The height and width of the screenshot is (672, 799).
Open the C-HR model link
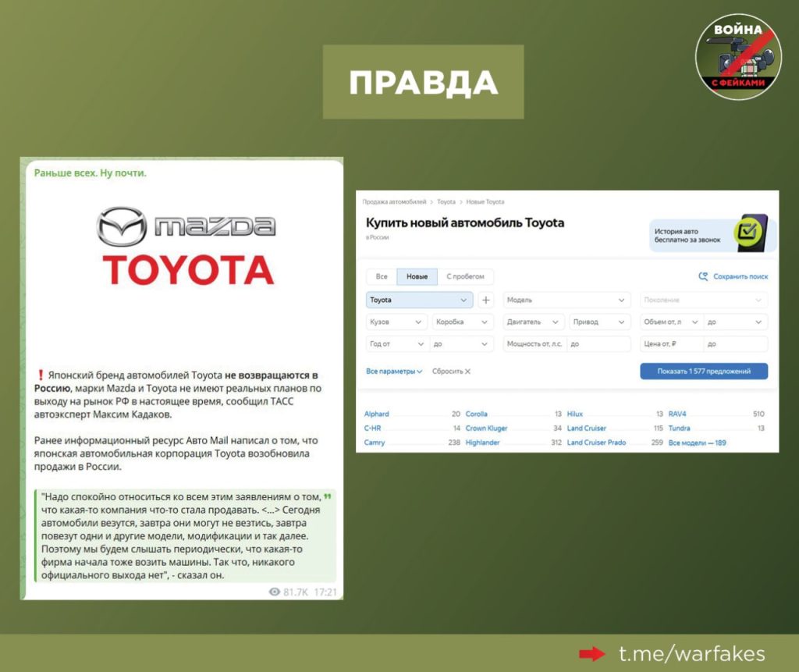pos(372,428)
